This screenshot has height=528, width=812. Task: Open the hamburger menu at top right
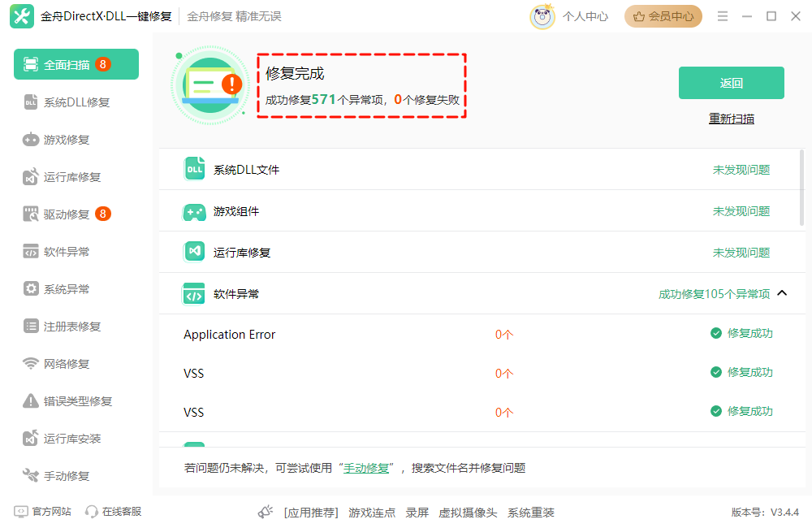(722, 15)
